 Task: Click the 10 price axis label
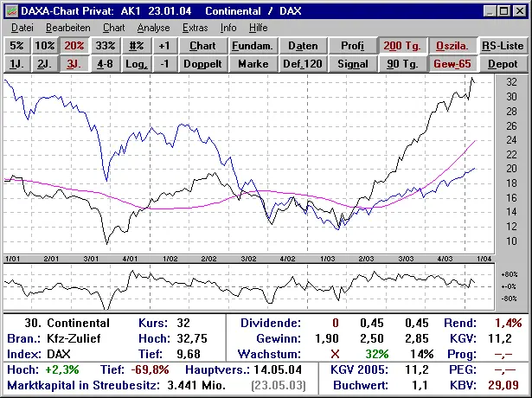511,241
